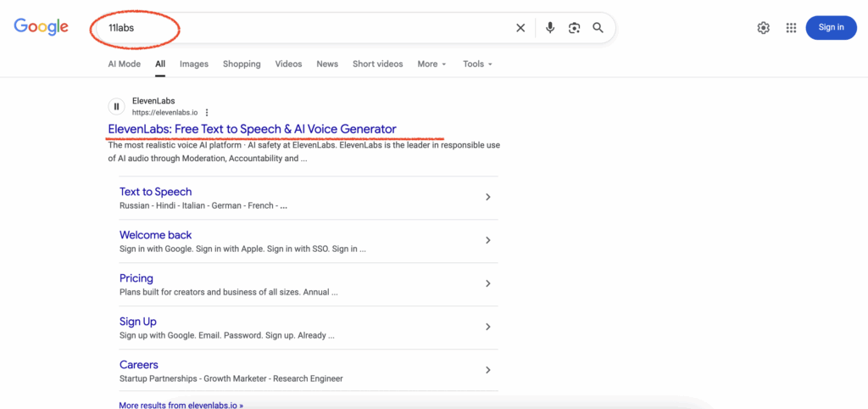Switch to AI Mode tab
868x409 pixels.
click(x=124, y=64)
